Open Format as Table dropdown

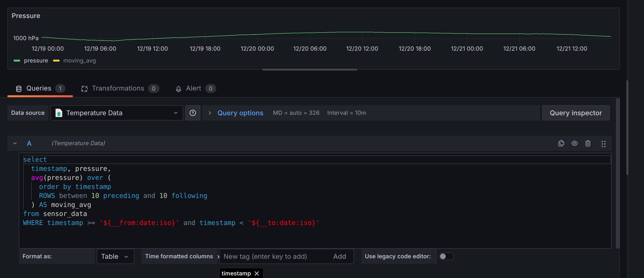click(115, 256)
